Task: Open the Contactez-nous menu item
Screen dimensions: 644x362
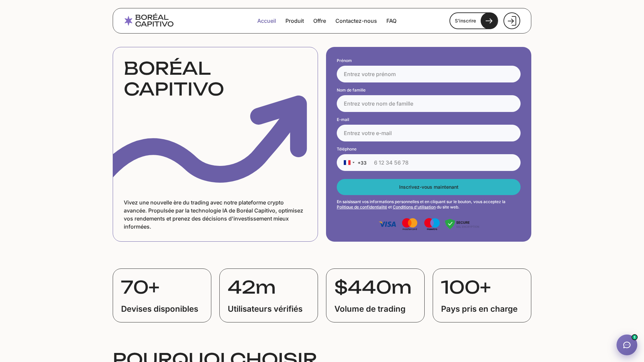Action: coord(356,21)
